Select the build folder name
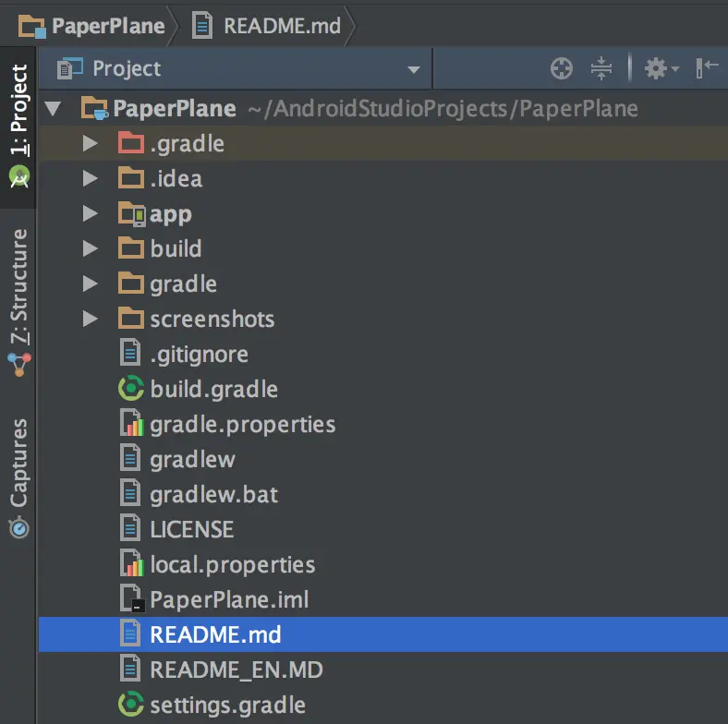Image resolution: width=728 pixels, height=724 pixels. (x=176, y=248)
